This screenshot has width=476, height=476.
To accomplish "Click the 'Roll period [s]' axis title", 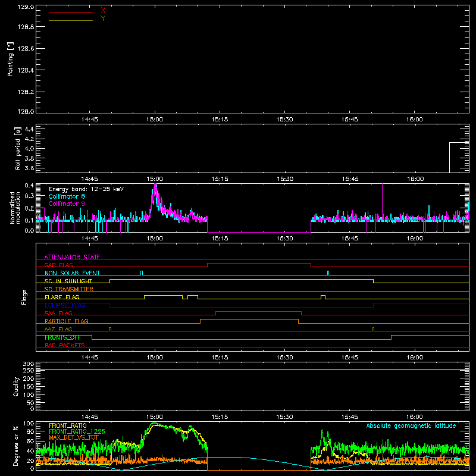I will 18,148.
